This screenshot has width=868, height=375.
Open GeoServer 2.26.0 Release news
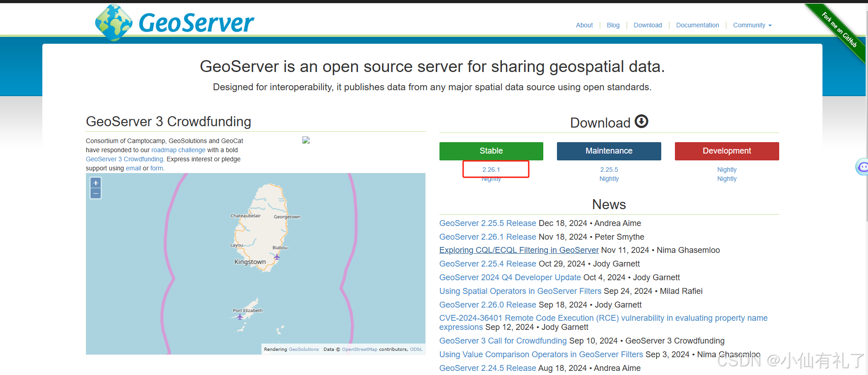pos(488,305)
